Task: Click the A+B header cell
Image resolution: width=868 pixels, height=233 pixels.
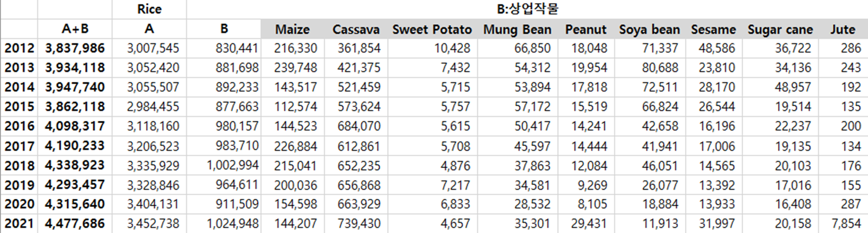Action: coord(75,29)
